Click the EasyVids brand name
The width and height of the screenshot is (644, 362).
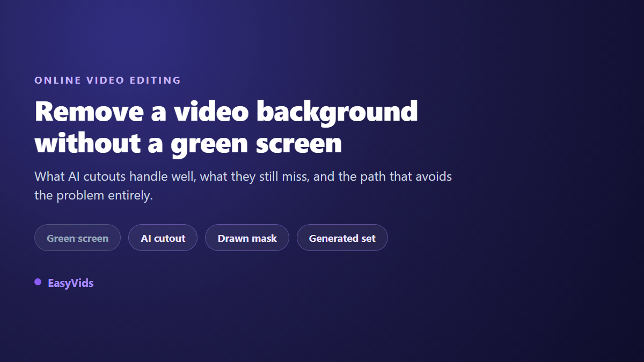click(x=71, y=283)
